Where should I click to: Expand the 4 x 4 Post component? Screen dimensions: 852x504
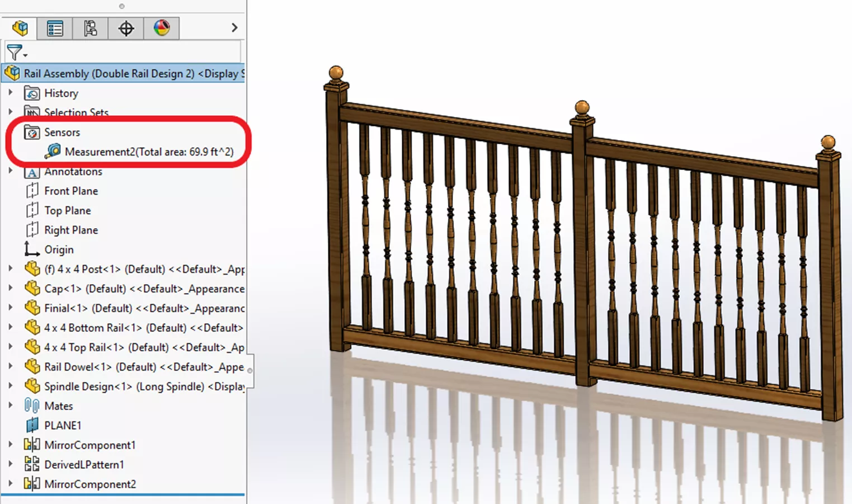point(12,269)
